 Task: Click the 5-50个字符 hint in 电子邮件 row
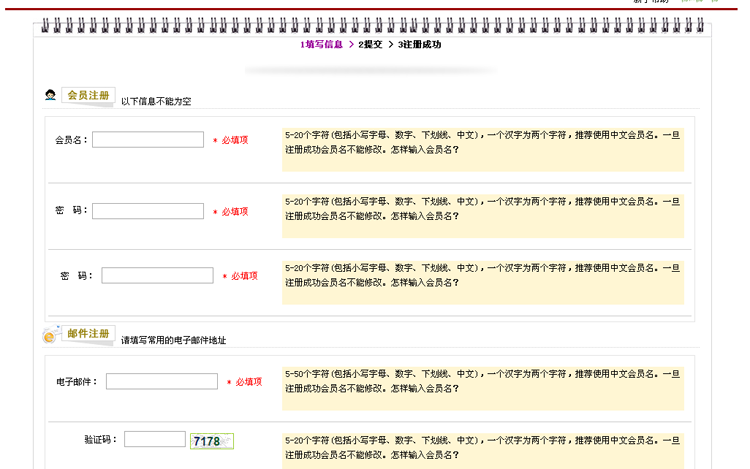[x=483, y=389]
